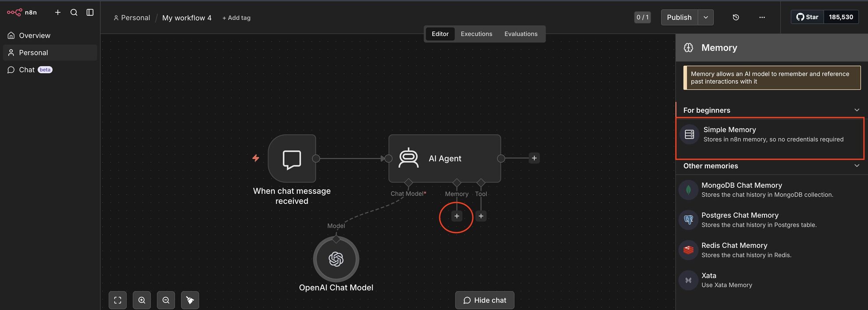Click the fit-to-view canvas button
Screen dimensions: 868x310
point(117,300)
